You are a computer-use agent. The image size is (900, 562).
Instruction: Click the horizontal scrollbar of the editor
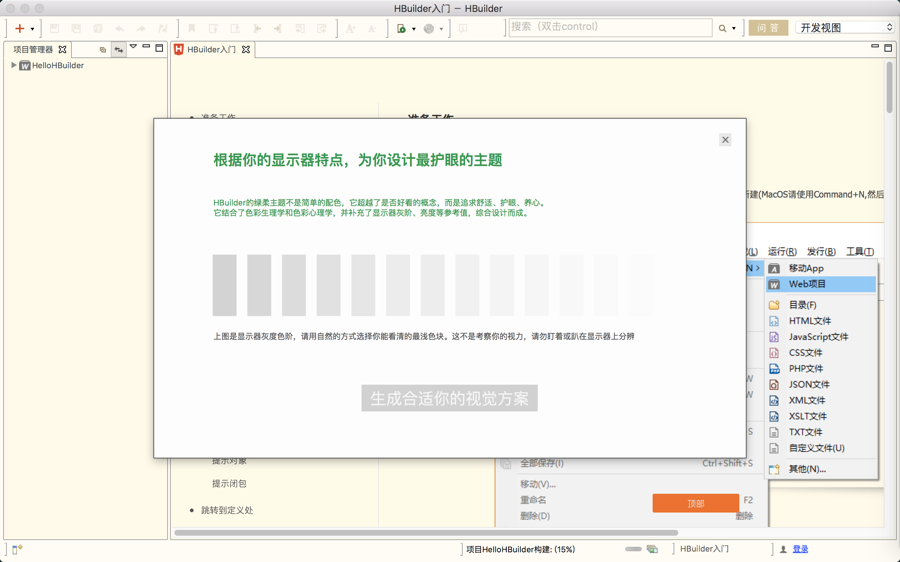(x=426, y=533)
